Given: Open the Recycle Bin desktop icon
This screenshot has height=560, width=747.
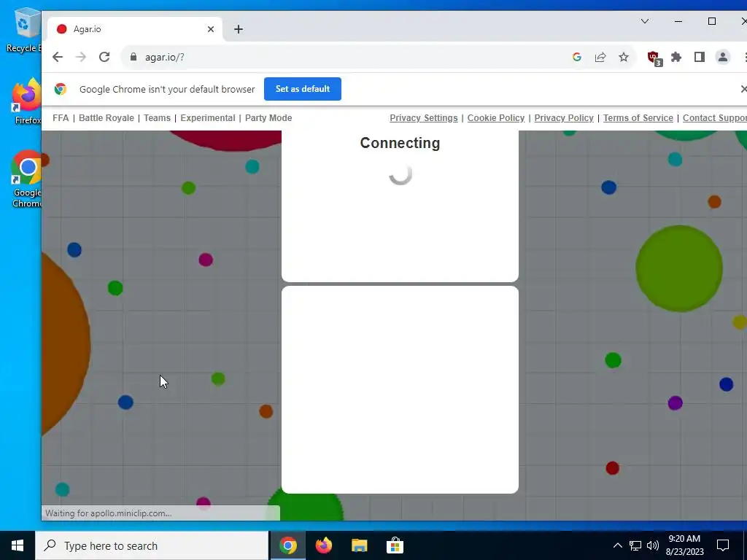Looking at the screenshot, I should [24, 29].
